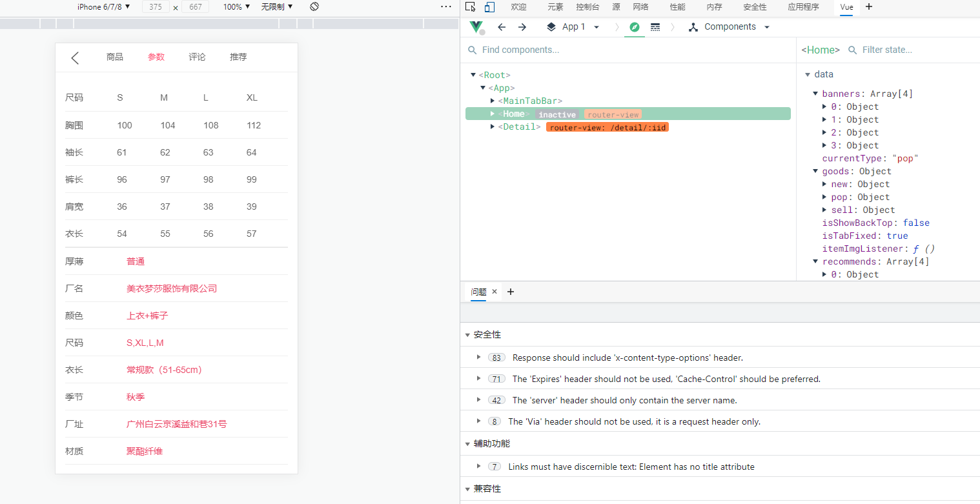Open the 内存 DevTools tab

point(714,7)
